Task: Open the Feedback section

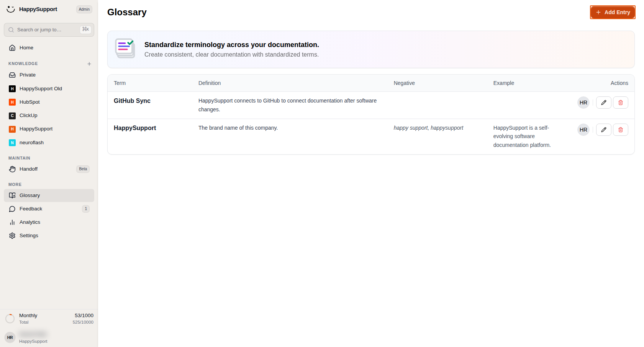Action: [49, 209]
